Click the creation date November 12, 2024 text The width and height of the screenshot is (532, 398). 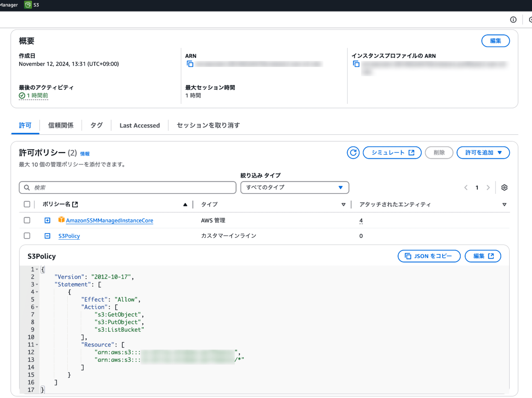click(x=69, y=64)
